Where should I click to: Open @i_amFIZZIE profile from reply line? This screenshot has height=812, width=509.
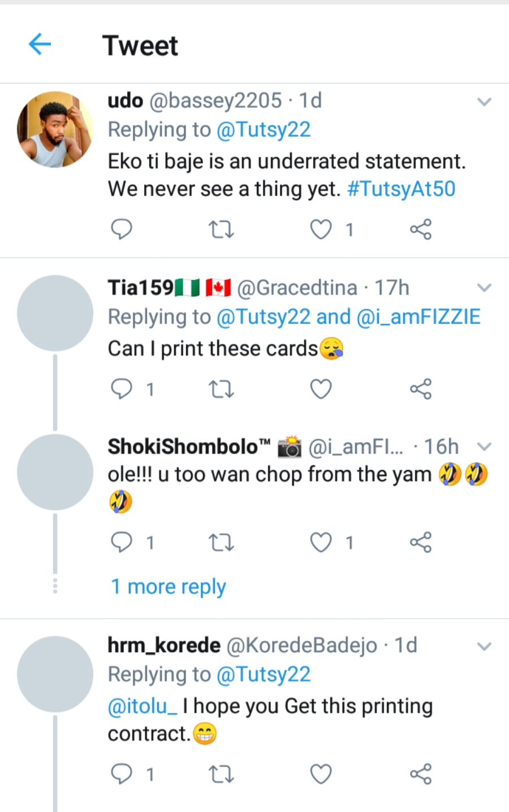tap(419, 317)
